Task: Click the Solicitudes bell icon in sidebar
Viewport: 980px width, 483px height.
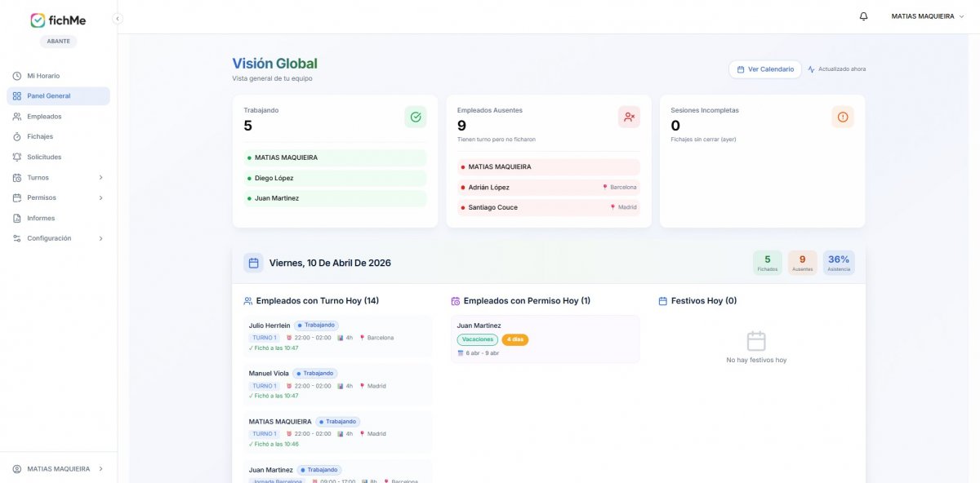Action: (x=17, y=157)
